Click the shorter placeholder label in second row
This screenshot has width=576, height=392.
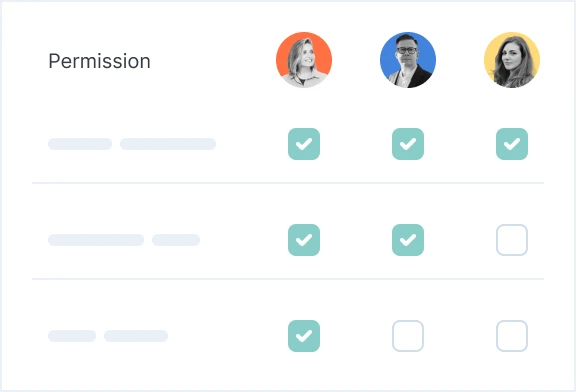[x=176, y=240]
